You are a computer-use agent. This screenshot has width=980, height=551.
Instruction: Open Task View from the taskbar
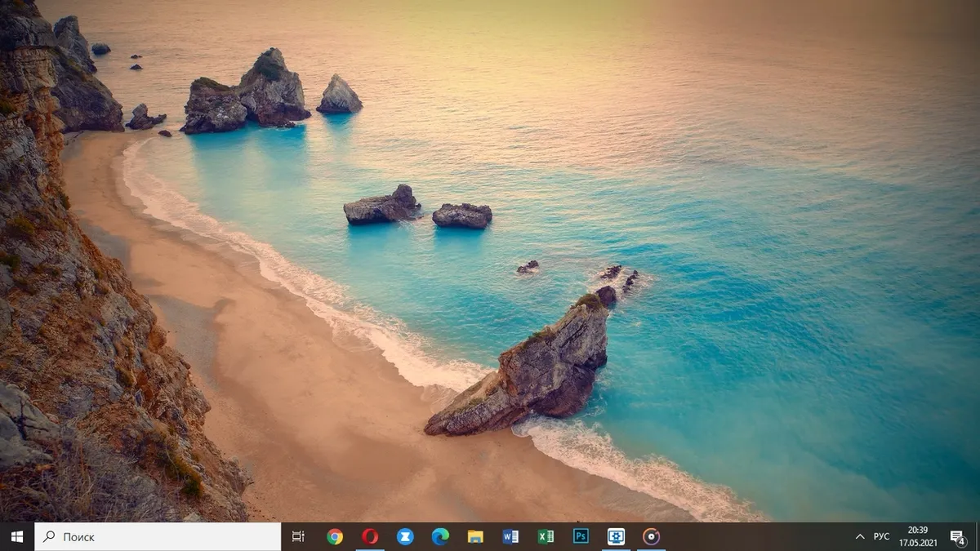point(298,536)
